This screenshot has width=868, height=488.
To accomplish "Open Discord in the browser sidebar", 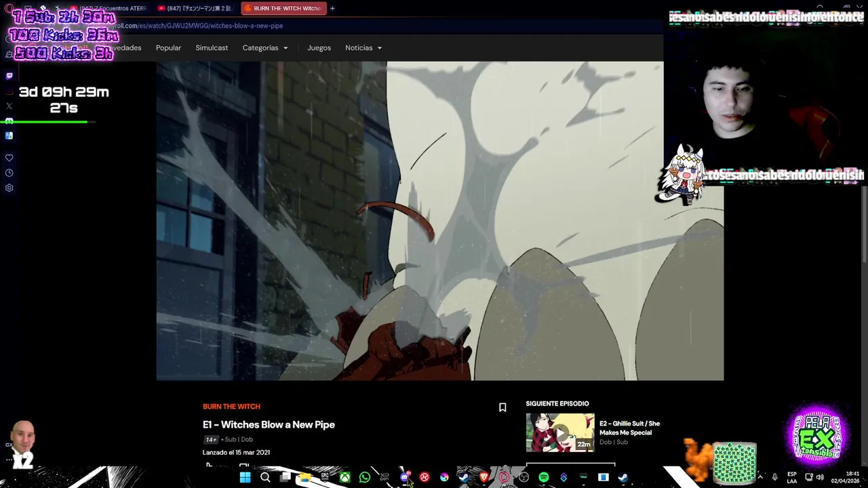I will coord(9,121).
